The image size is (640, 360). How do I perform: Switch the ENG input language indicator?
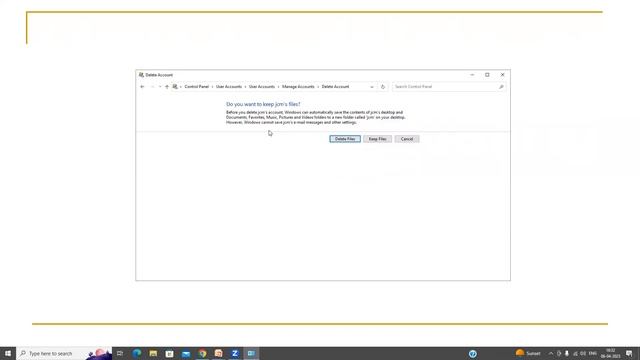click(593, 353)
